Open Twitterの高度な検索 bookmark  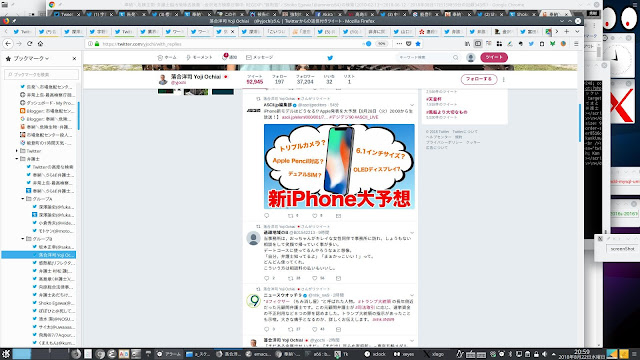point(50,167)
